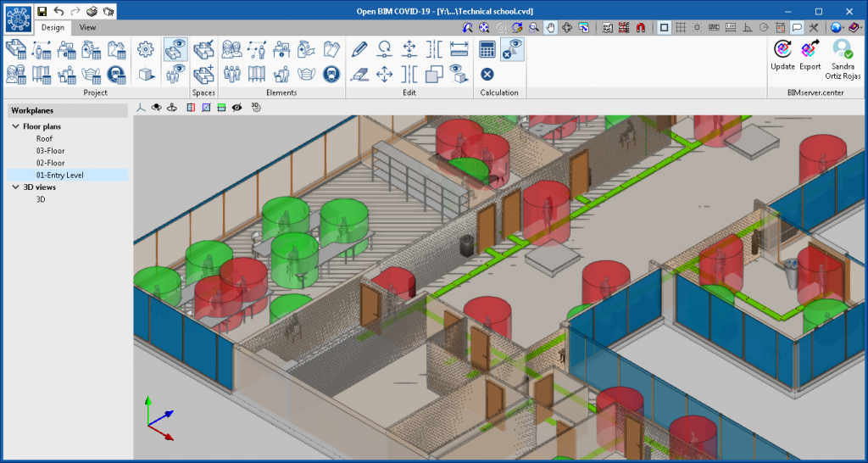The image size is (868, 463).
Task: Toggle the grid display icon in top toolbar
Action: [x=681, y=27]
